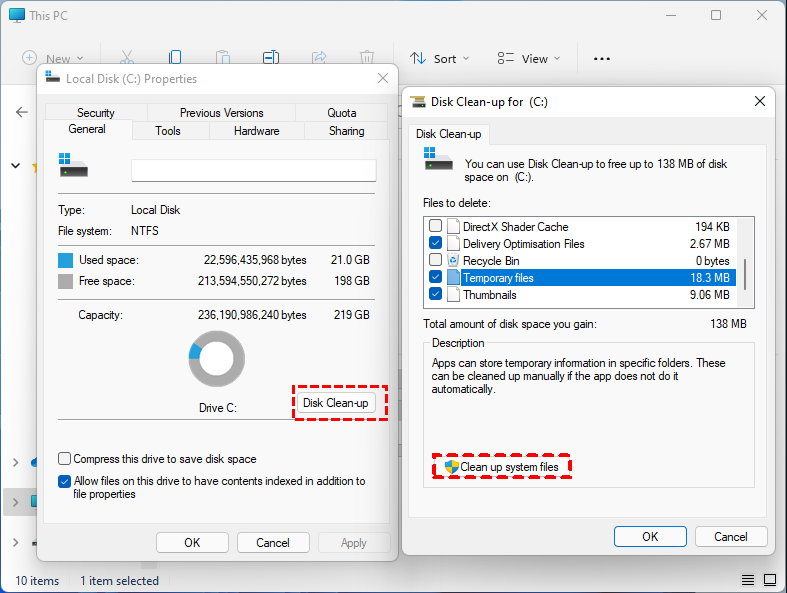Click the Rename icon in Explorer toolbar
787x593 pixels.
tap(271, 57)
